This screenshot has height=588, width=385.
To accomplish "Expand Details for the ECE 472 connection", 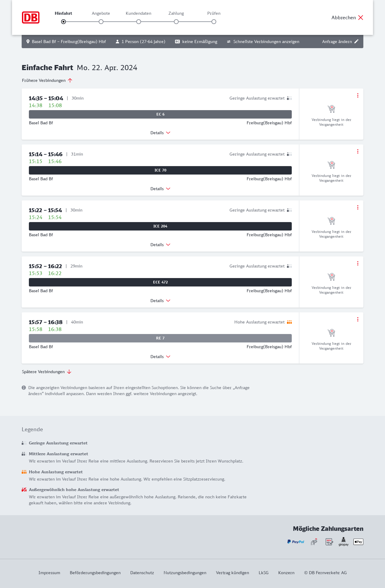I will (160, 301).
